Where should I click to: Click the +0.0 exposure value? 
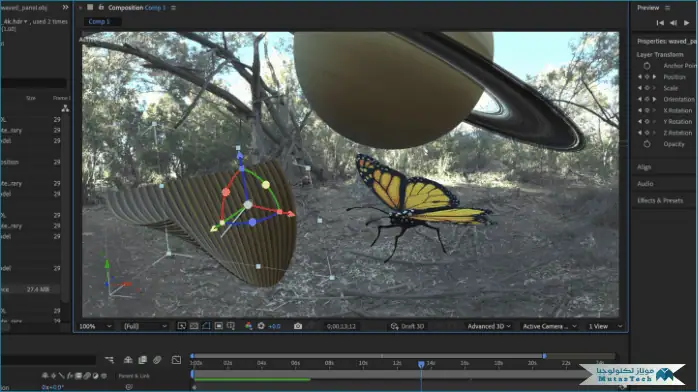pyautogui.click(x=274, y=326)
